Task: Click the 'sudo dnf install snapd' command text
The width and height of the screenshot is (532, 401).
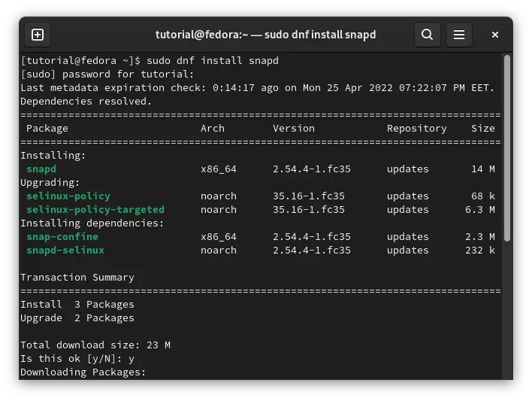Action: coord(213,60)
